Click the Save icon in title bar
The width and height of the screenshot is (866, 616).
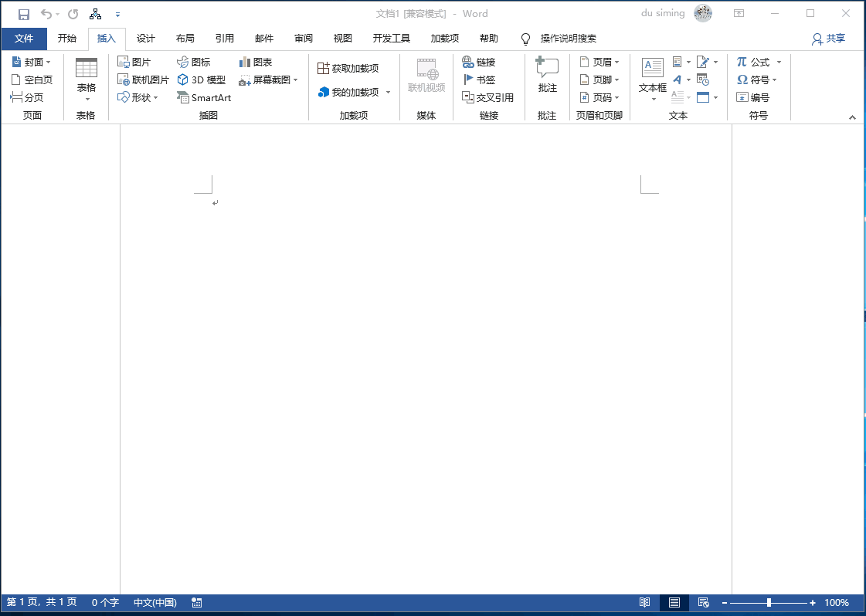[24, 14]
